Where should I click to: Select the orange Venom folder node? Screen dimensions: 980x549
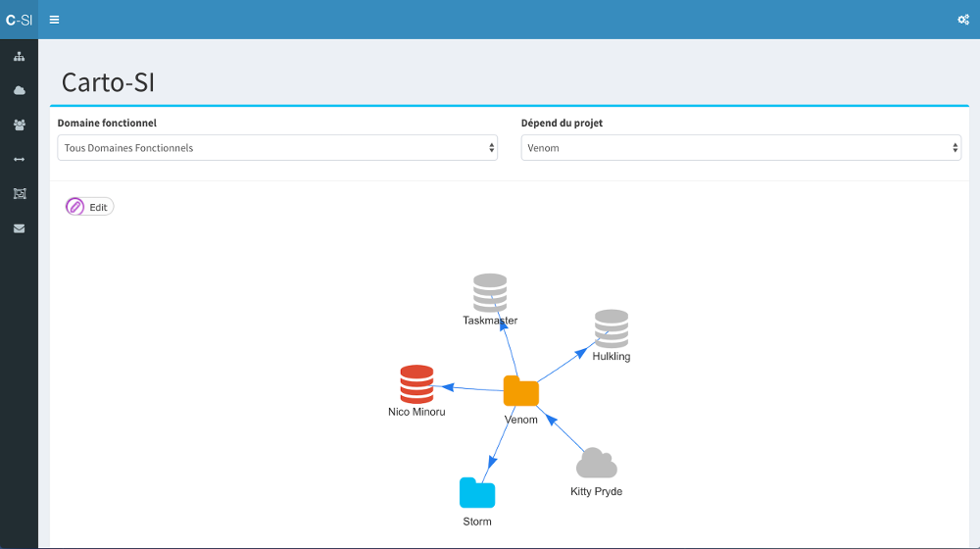[x=521, y=391]
